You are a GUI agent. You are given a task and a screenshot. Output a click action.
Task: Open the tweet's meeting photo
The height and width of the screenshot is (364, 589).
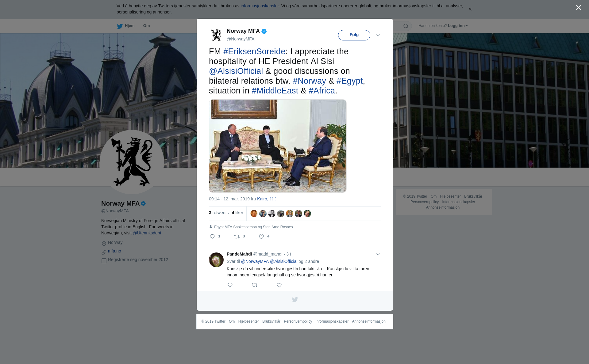click(x=278, y=146)
